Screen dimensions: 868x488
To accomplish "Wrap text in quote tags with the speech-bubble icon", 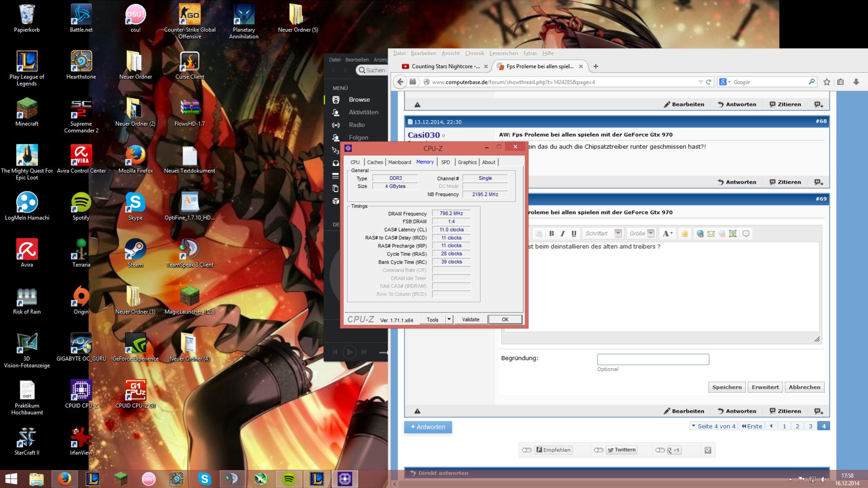I will pyautogui.click(x=746, y=233).
